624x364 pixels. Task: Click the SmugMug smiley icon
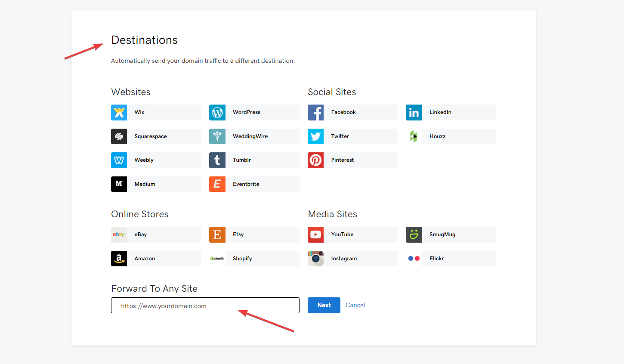pyautogui.click(x=414, y=234)
